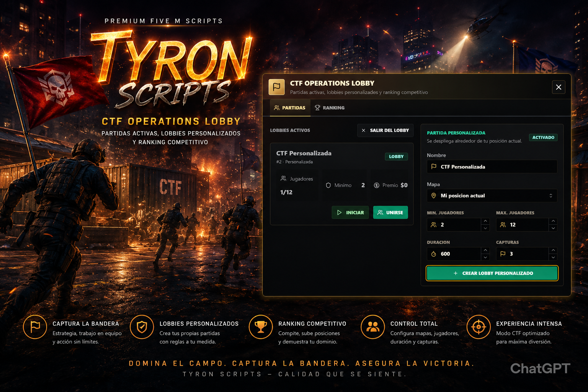Click the '#2 · Personalizada' subtitle
The height and width of the screenshot is (392, 588).
294,162
